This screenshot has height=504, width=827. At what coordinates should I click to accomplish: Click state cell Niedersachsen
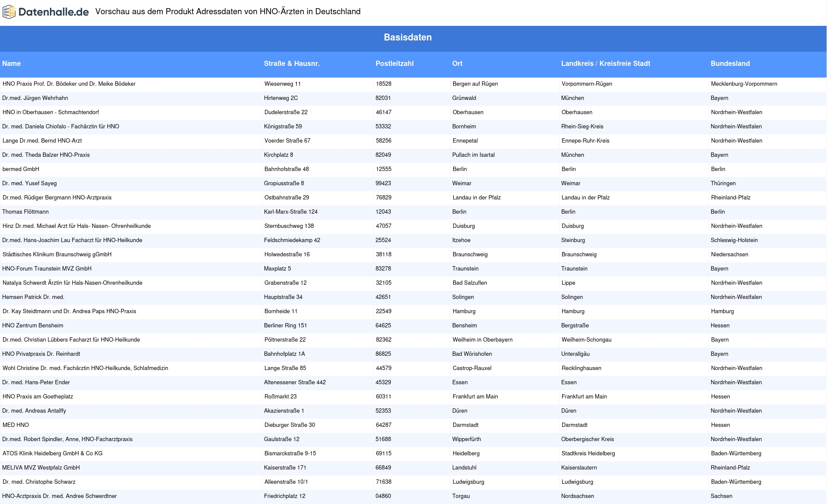pyautogui.click(x=730, y=255)
